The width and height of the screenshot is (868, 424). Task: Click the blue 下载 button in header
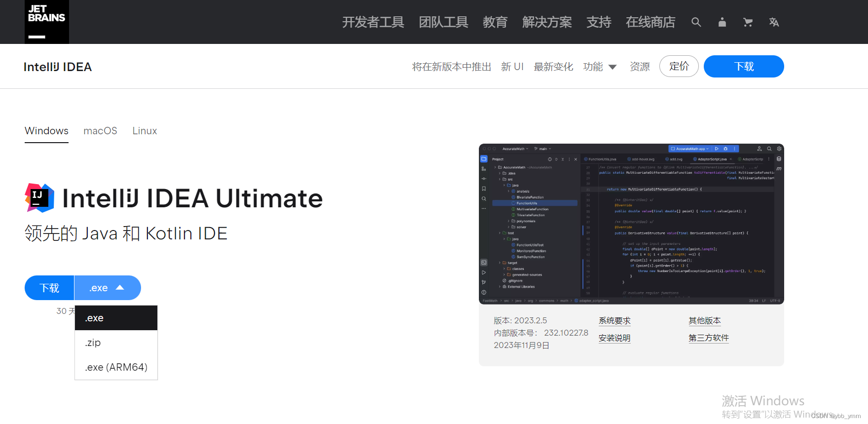tap(744, 66)
